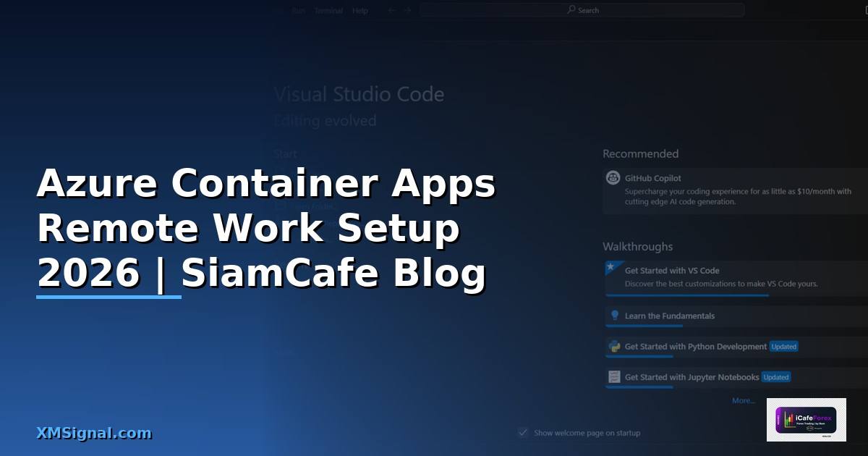Viewport: 868px width, 456px height.
Task: Click the notebook icon beside Jupyter Notebooks
Action: tap(615, 377)
